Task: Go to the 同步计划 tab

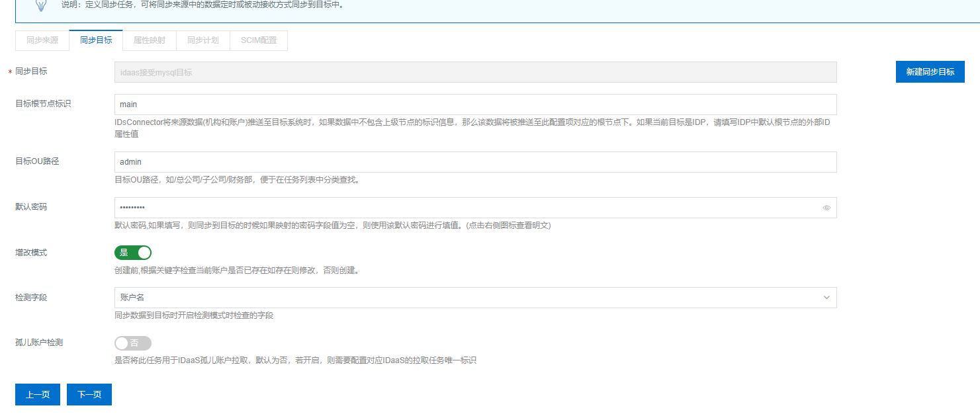Action: 203,40
